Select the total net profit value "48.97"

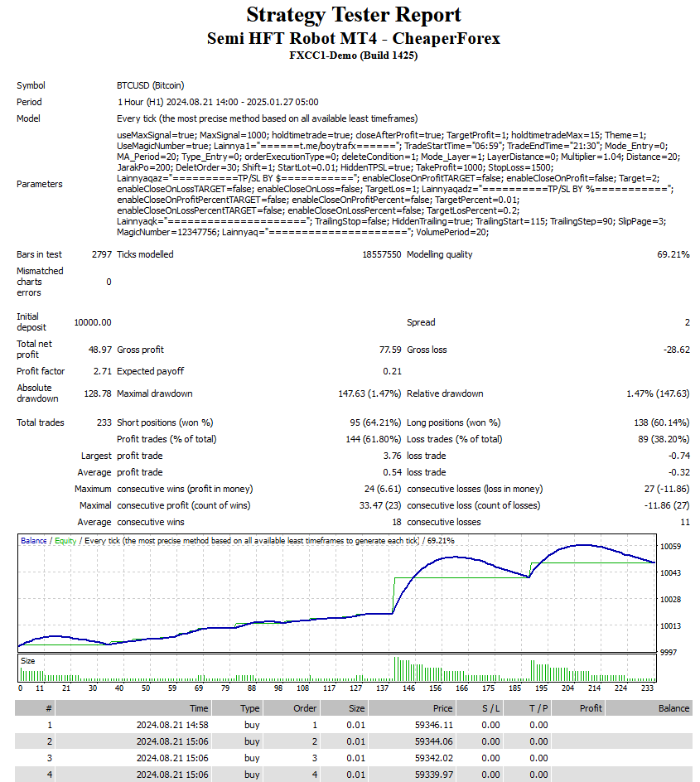click(x=100, y=350)
